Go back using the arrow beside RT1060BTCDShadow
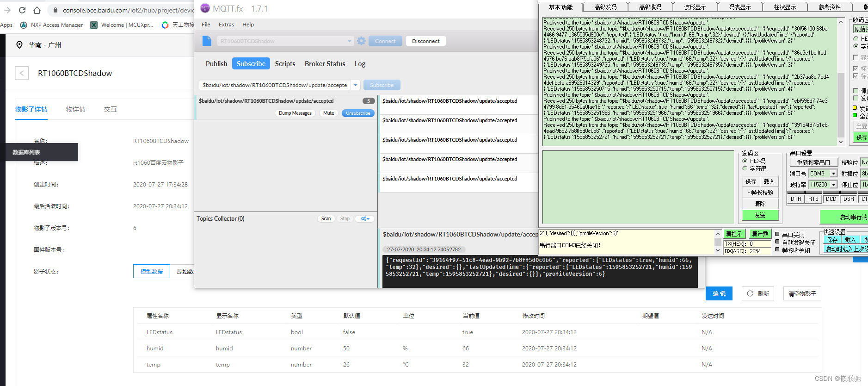This screenshot has width=868, height=386. pos(22,73)
